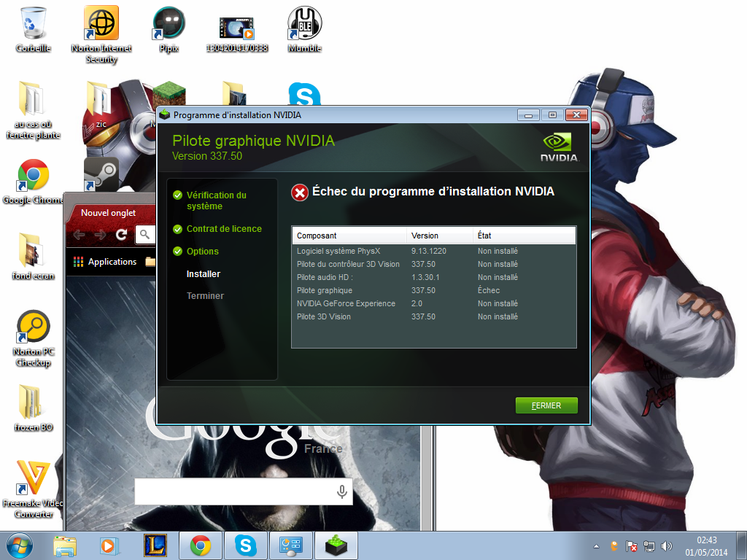This screenshot has height=560, width=747.
Task: Close the installer with the FERMER button
Action: (546, 405)
